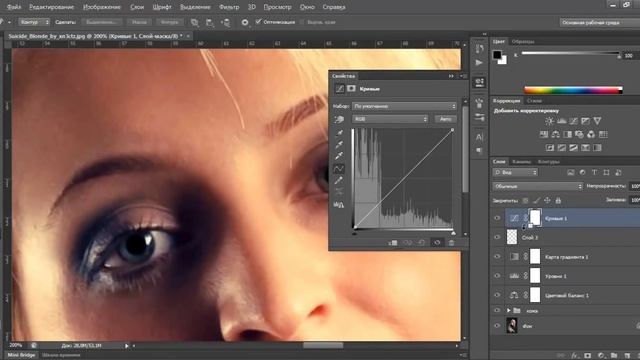Viewport: 640px width, 360px height.
Task: Open the mask view in Properties panel
Action: [x=351, y=89]
